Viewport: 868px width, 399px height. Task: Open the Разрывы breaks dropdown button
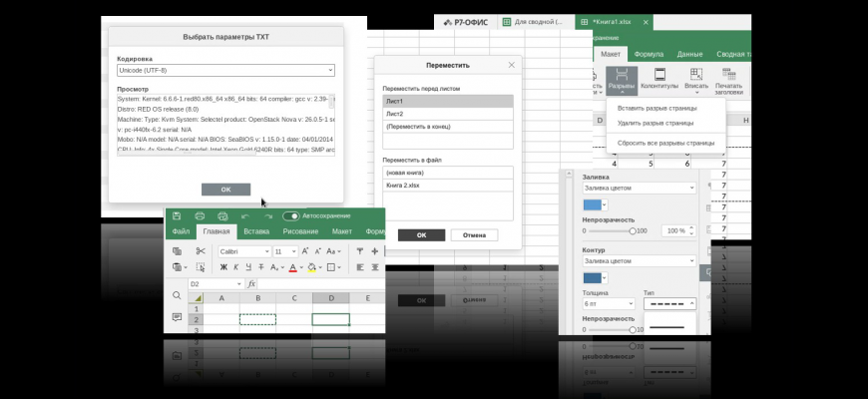pos(622,81)
